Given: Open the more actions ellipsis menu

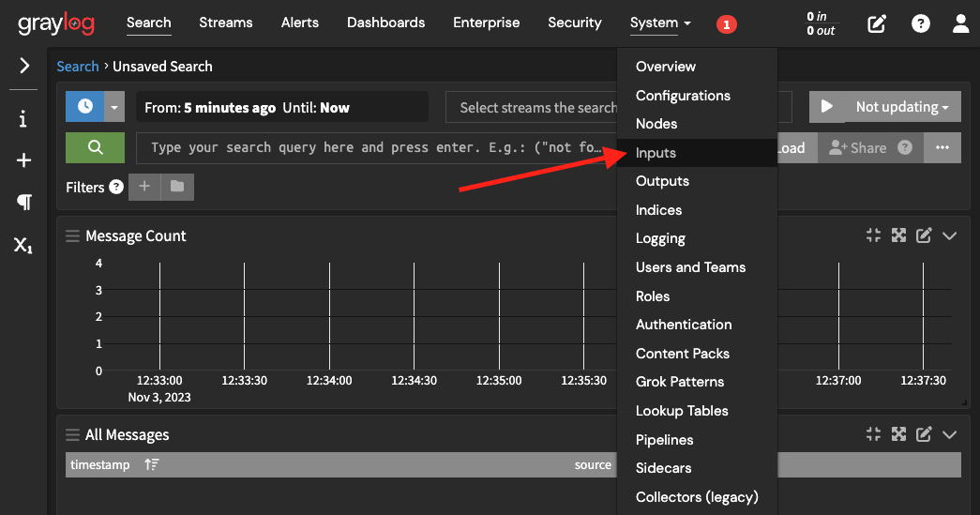Looking at the screenshot, I should point(942,147).
